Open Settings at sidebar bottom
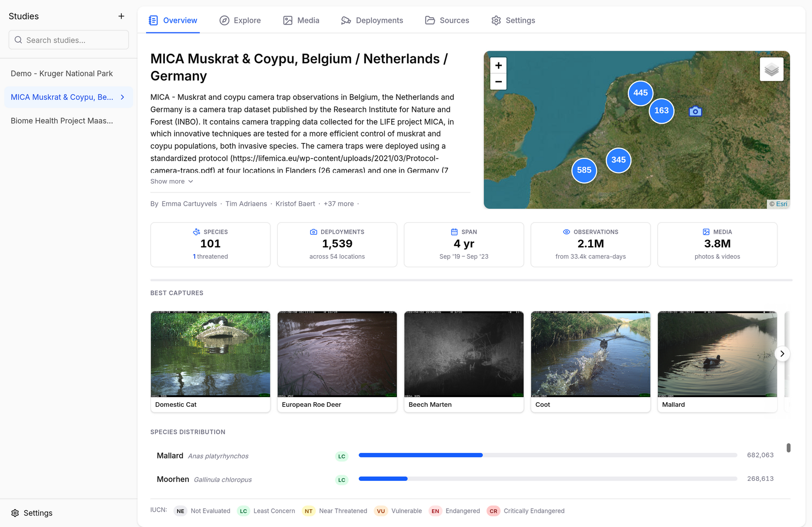The image size is (812, 527). [x=32, y=513]
